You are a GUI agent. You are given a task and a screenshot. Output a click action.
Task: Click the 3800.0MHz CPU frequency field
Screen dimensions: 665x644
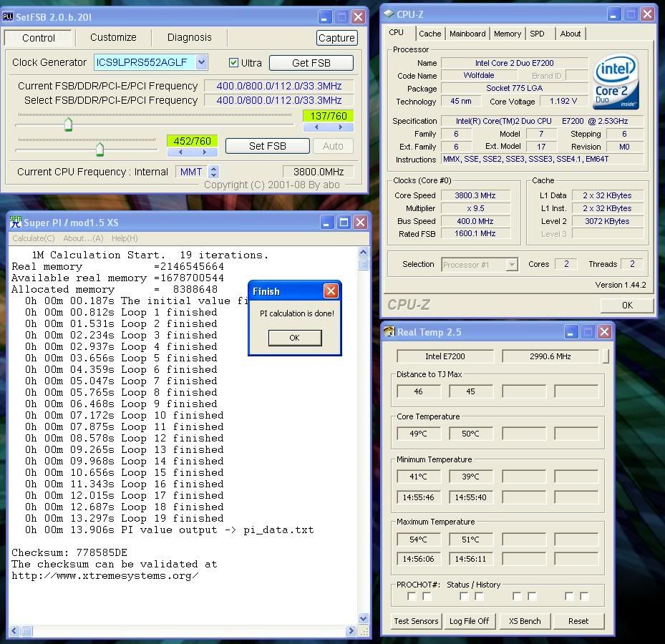click(x=319, y=172)
